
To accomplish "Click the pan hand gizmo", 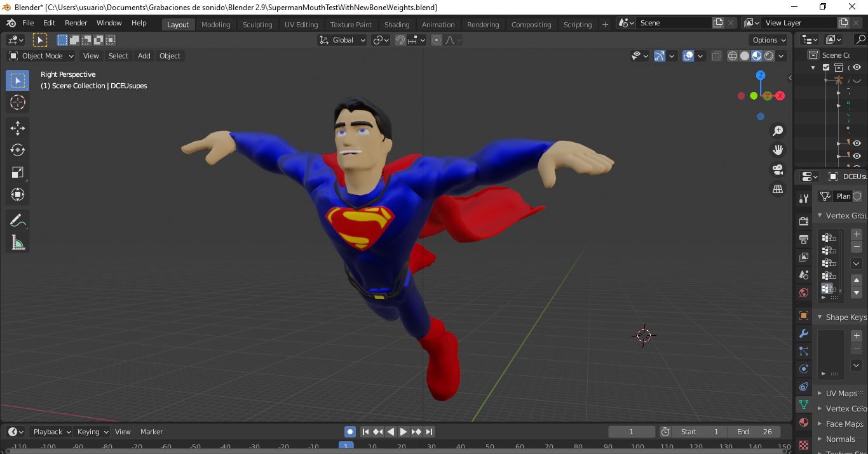I will pos(778,150).
